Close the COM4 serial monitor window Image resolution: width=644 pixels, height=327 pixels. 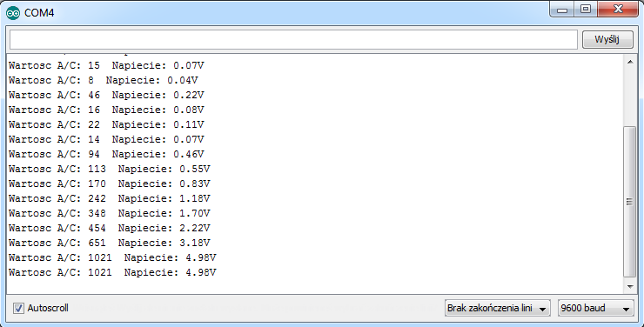[x=618, y=10]
